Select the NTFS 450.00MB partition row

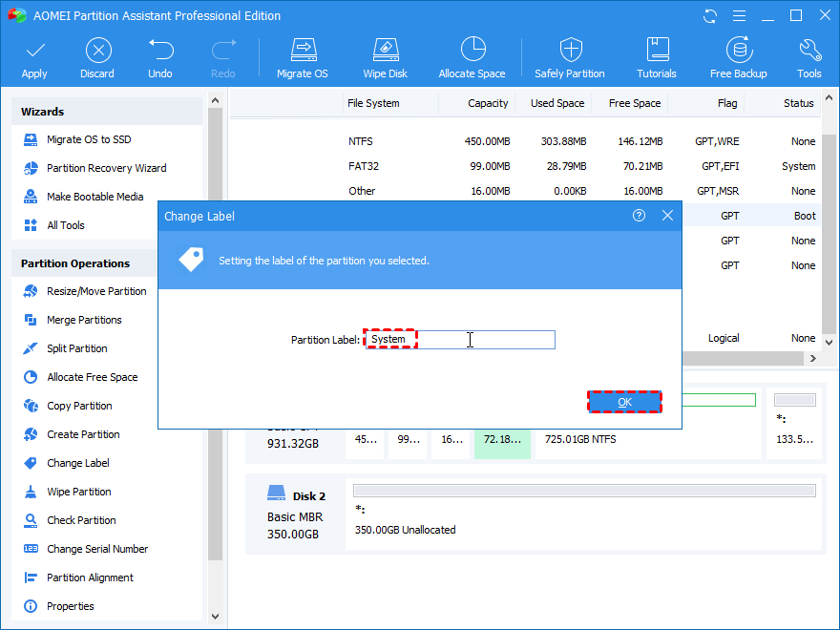(526, 141)
